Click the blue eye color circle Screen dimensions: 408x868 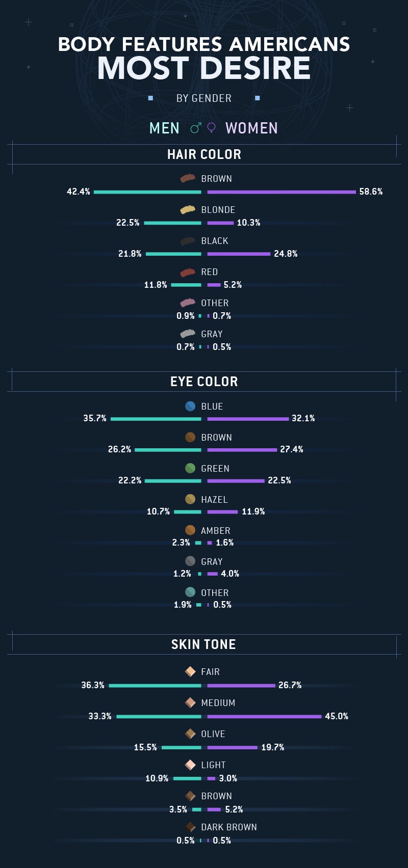pos(190,406)
